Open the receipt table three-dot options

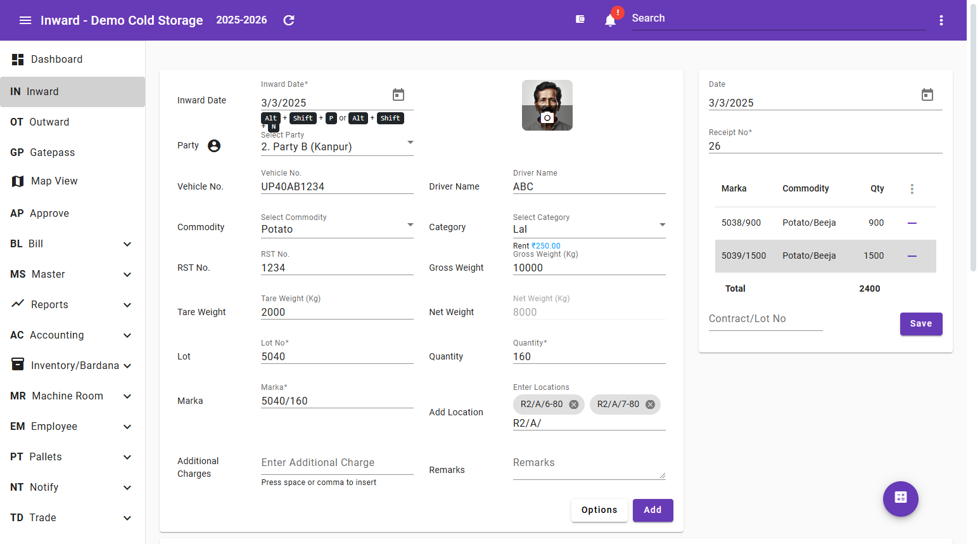tap(912, 188)
